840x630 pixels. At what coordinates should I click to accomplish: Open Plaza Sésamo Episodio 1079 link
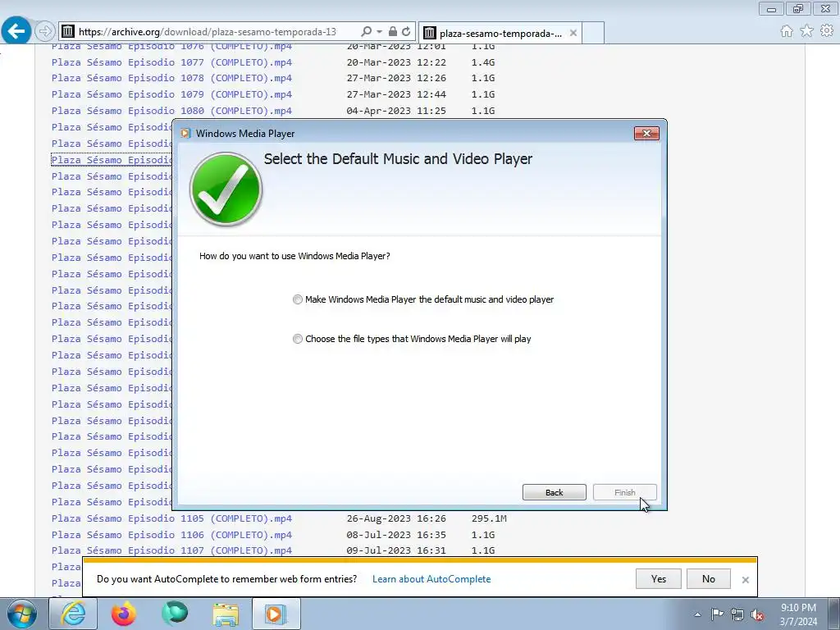tap(171, 94)
